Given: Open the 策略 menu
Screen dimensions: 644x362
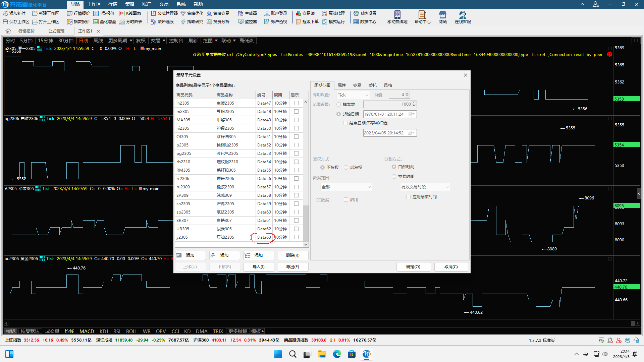Looking at the screenshot, I should point(129,4).
